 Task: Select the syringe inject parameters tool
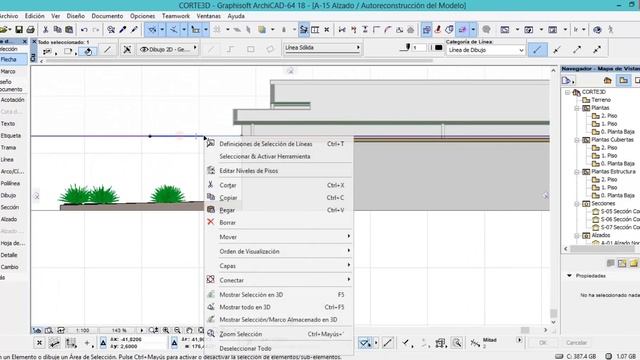point(134,30)
